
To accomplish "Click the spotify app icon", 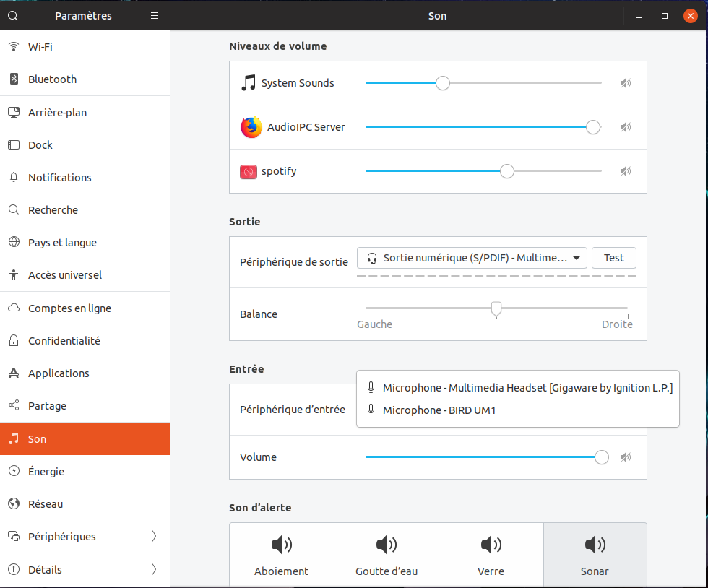I will click(249, 172).
